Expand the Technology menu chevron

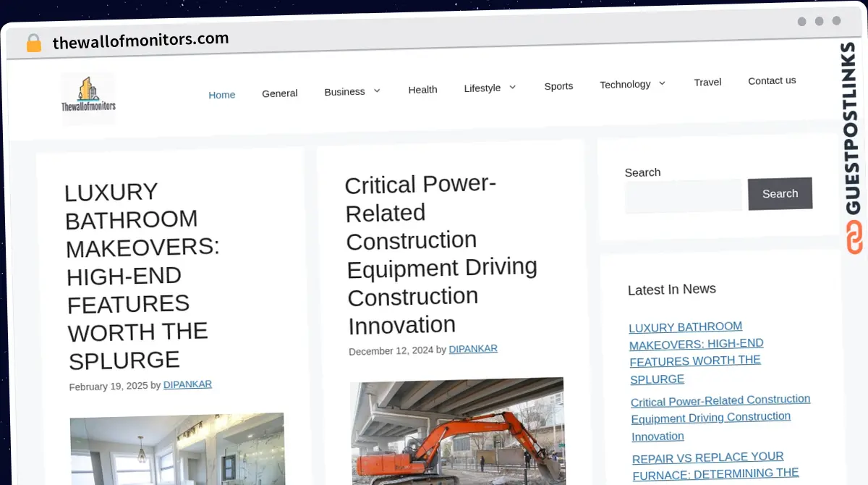[661, 83]
